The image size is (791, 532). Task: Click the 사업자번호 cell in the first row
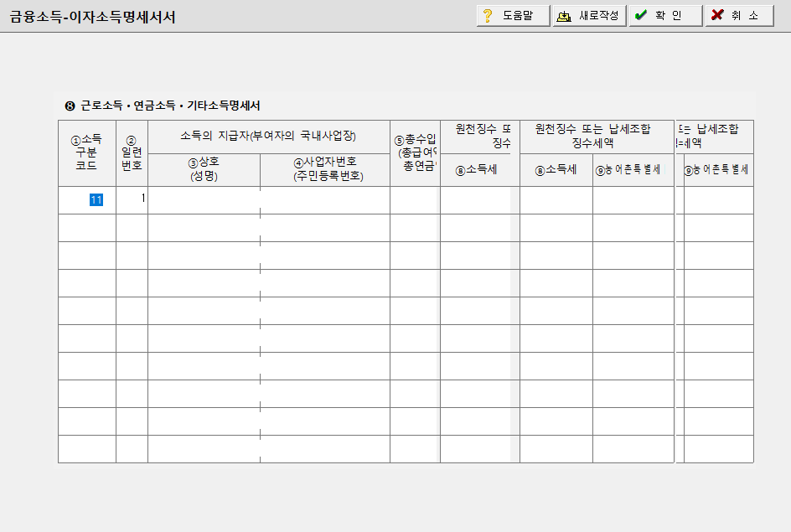coord(325,200)
